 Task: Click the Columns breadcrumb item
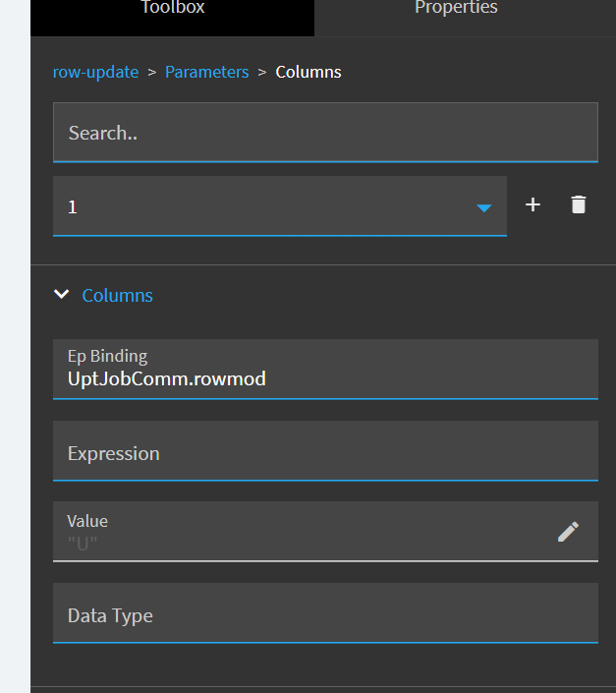(x=308, y=72)
